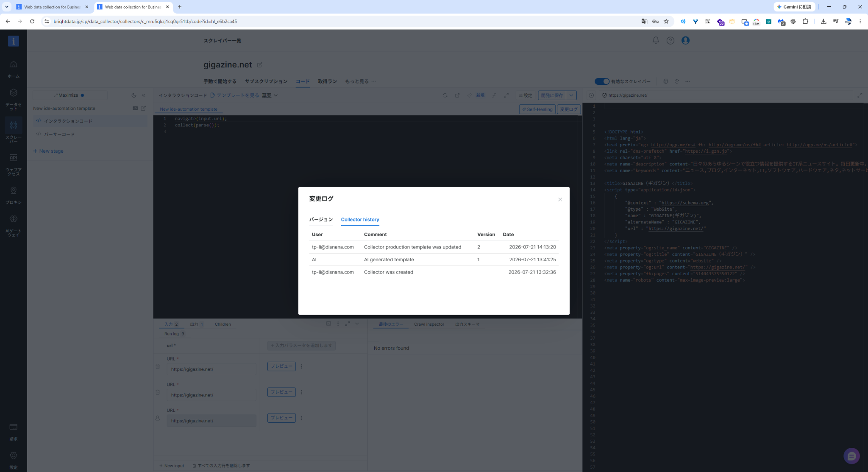Expand the preview pane to fullscreen
The height and width of the screenshot is (472, 868).
click(x=860, y=95)
